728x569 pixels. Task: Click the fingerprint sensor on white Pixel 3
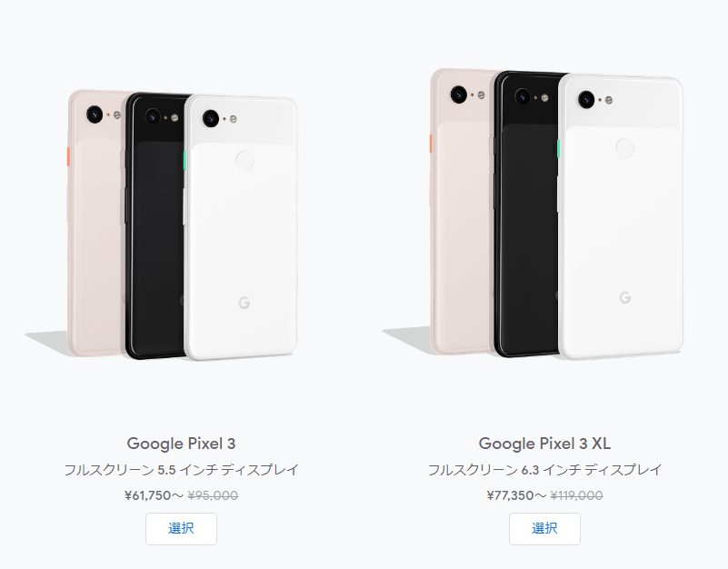(244, 160)
